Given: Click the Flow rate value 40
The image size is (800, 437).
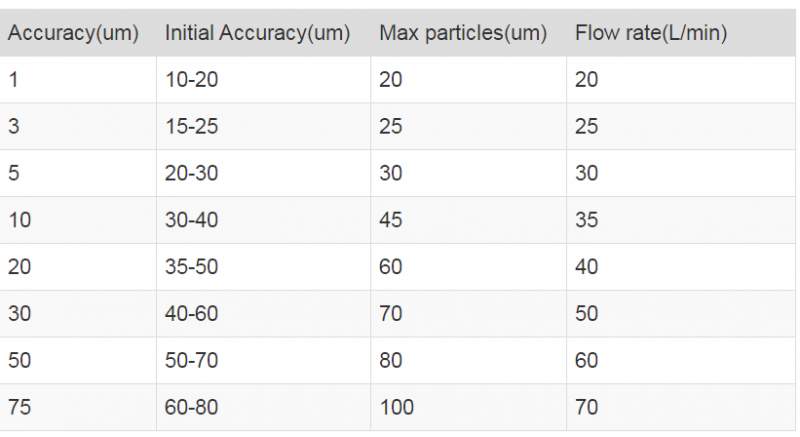Looking at the screenshot, I should click(x=587, y=267).
